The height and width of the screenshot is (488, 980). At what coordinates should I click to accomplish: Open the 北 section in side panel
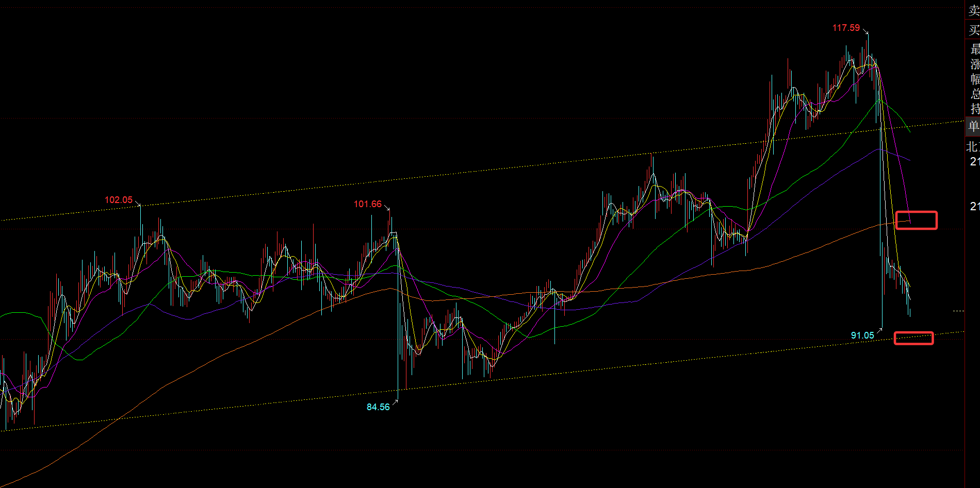pos(972,147)
